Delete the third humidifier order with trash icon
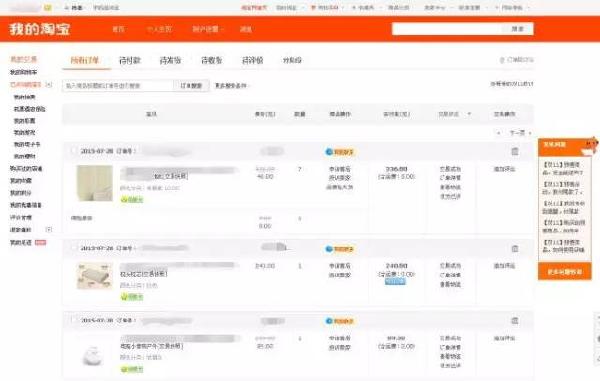Image resolution: width=600 pixels, height=381 pixels. coord(515,321)
